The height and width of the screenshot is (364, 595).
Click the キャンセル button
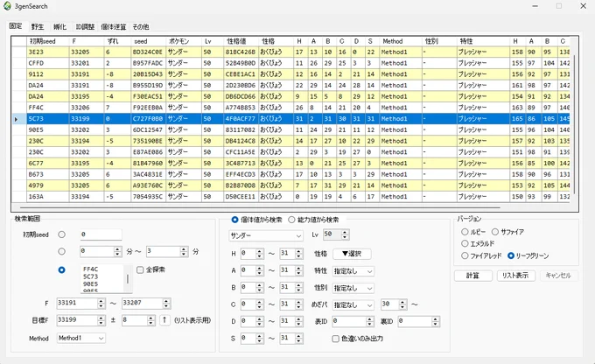pyautogui.click(x=558, y=276)
